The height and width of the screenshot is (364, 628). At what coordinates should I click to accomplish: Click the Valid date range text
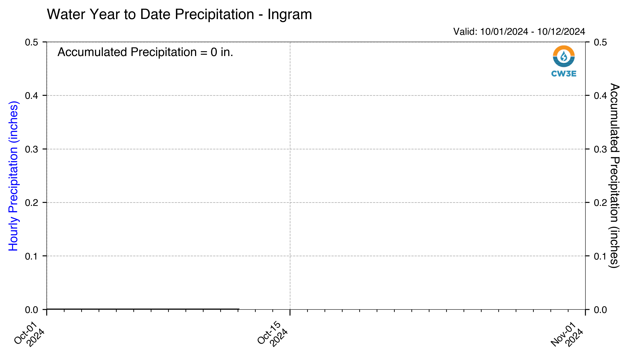tap(519, 32)
